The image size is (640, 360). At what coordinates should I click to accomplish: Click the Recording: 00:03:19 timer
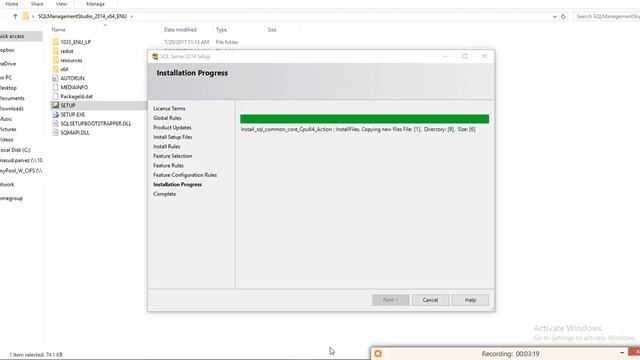click(x=510, y=354)
